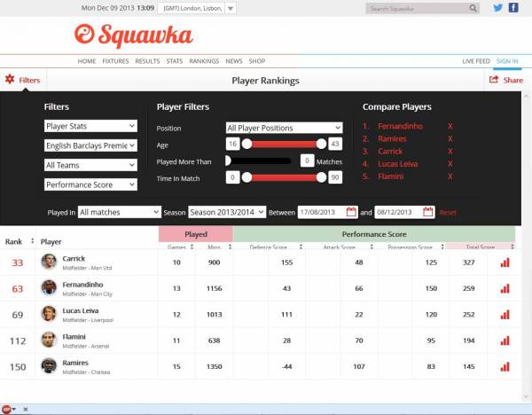Image resolution: width=532 pixels, height=415 pixels.
Task: Click the Performance Score column group header
Action: (374, 234)
